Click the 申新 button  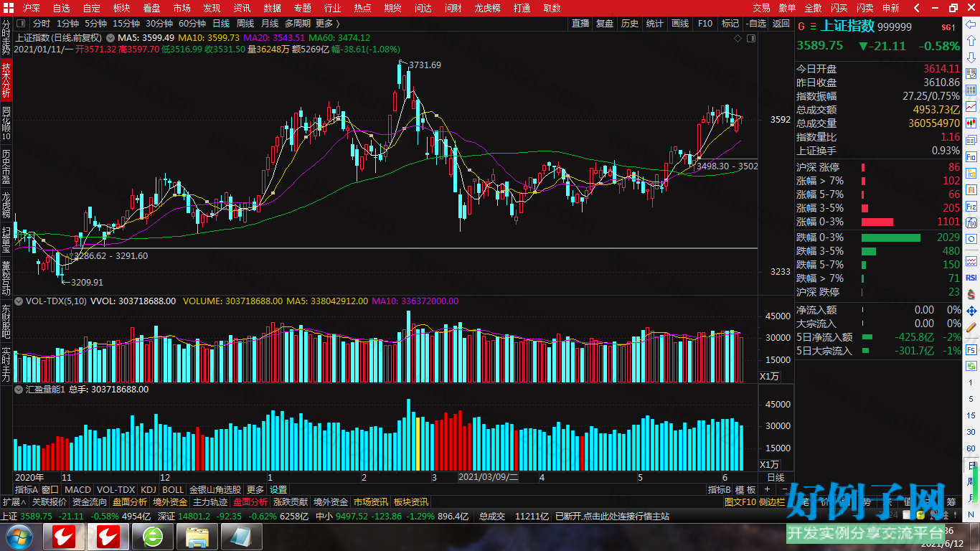coord(891,8)
